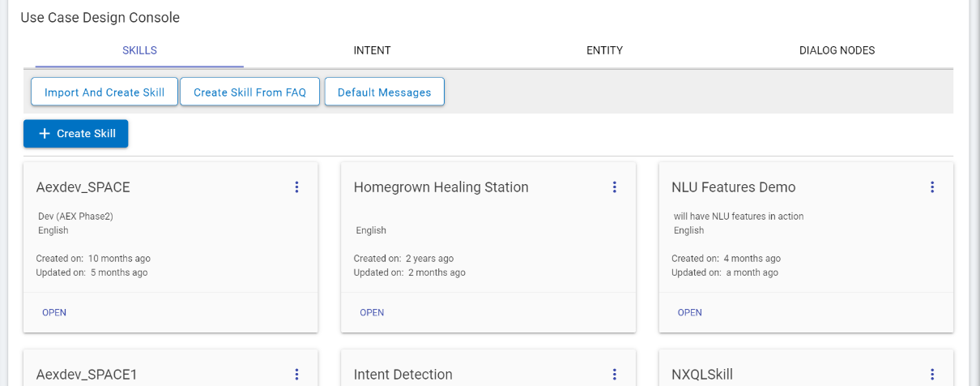
Task: Open the NLU Features Demo skill
Action: coord(689,312)
